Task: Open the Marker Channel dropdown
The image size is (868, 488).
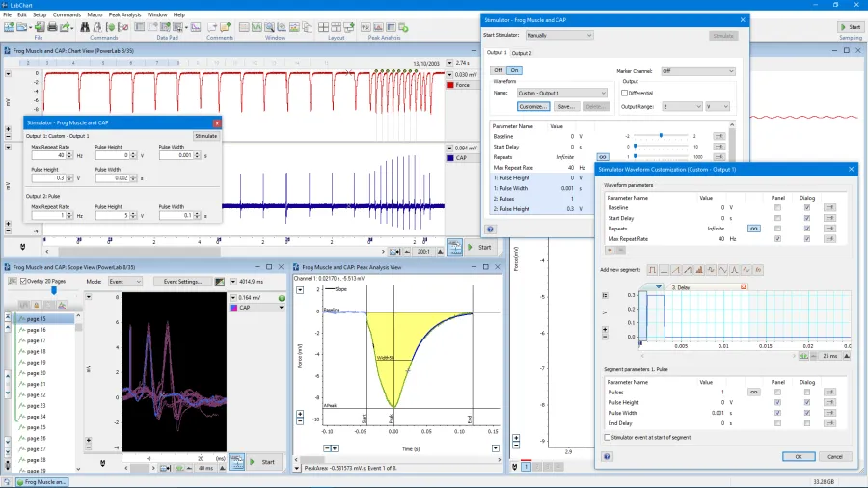Action: (697, 71)
